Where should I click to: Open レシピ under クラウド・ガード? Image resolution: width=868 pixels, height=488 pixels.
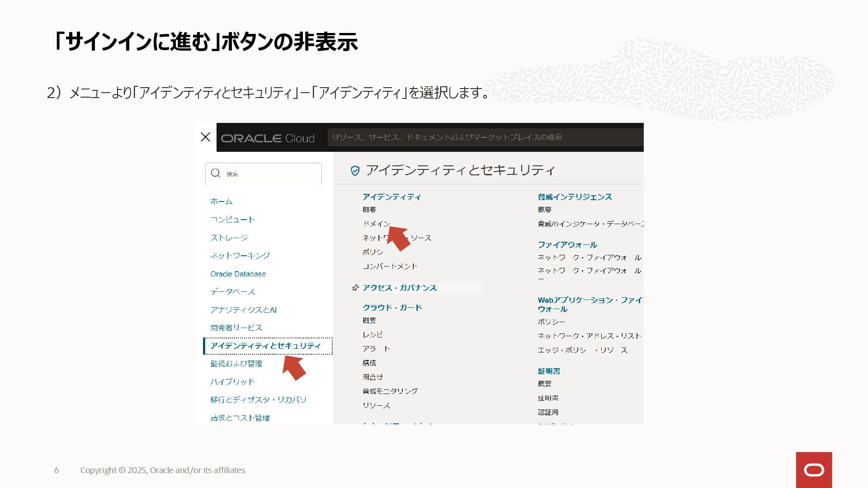tap(373, 335)
